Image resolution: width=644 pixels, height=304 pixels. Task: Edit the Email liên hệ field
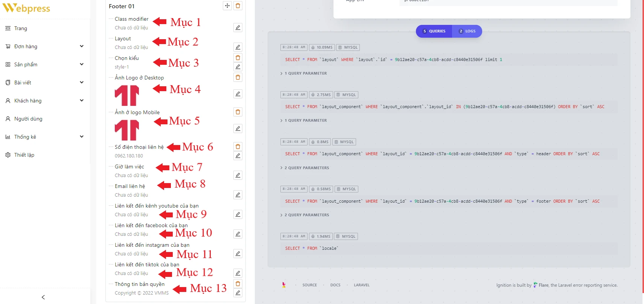pyautogui.click(x=238, y=195)
